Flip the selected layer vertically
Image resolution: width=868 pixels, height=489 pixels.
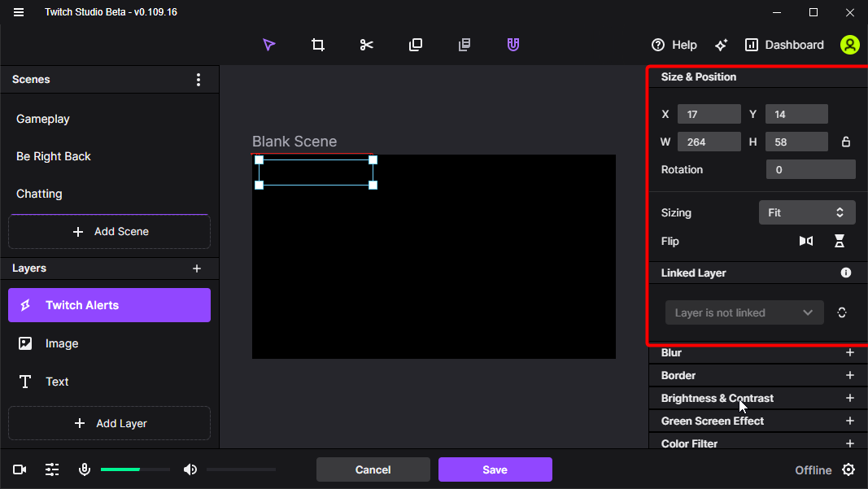click(x=840, y=241)
